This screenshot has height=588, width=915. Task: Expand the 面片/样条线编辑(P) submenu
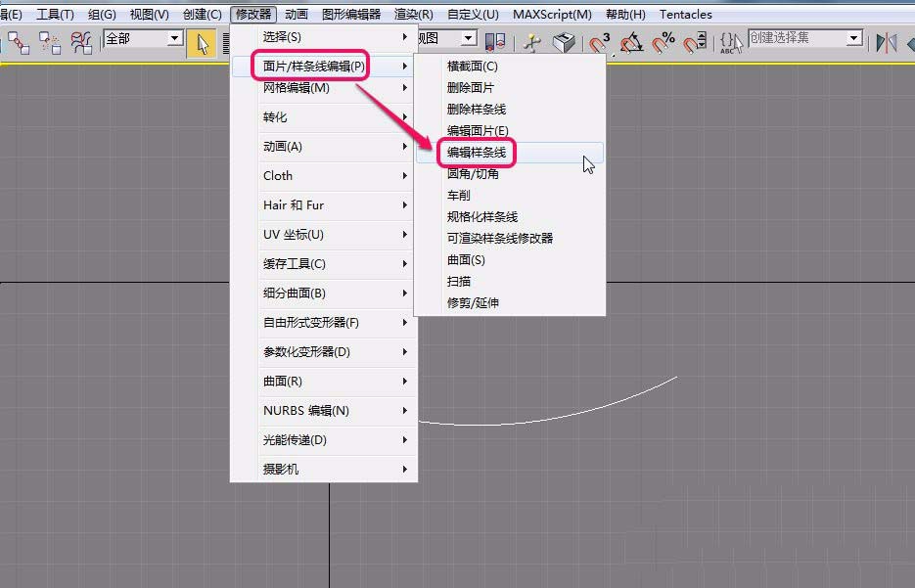(x=325, y=66)
